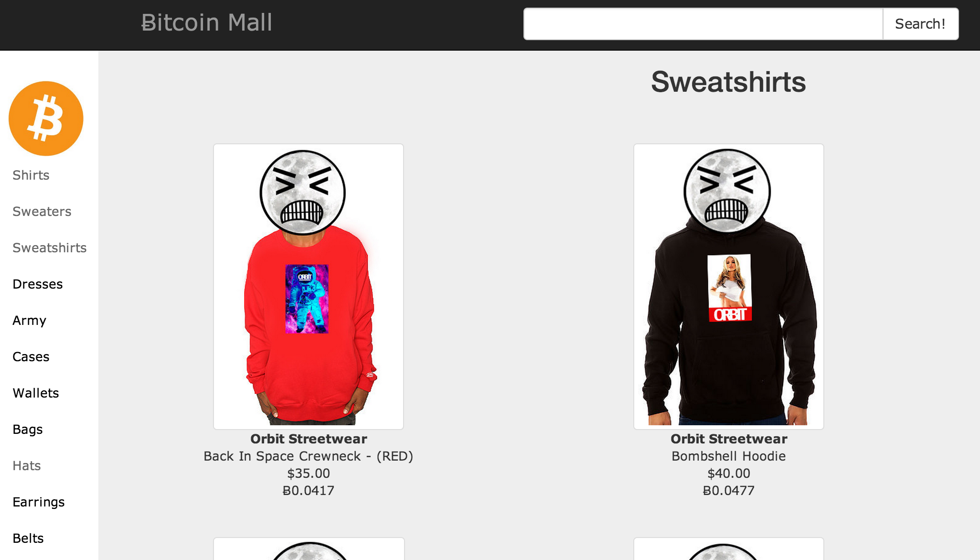Click the orange Bitcoin logo icon
Viewport: 980px width, 560px height.
click(46, 118)
